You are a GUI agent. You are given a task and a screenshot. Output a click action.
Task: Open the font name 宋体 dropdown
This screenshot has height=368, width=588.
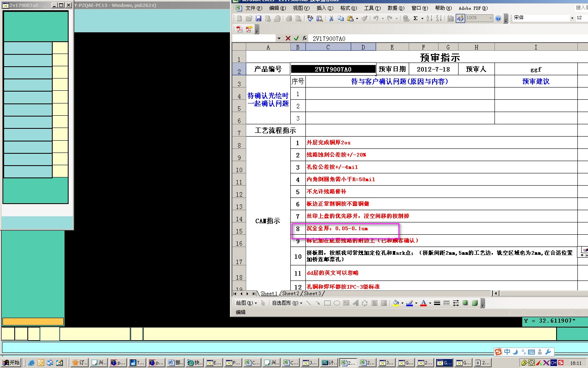(x=572, y=18)
